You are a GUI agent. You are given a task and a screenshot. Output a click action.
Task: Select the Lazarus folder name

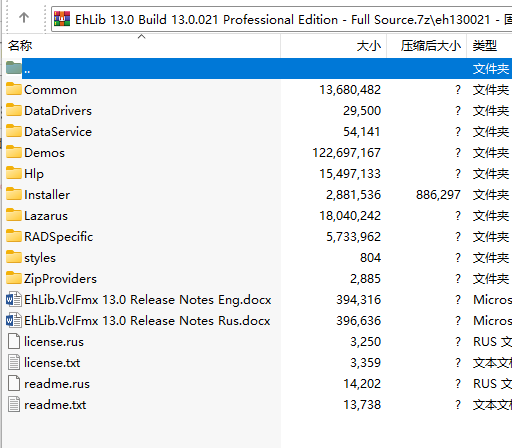pyautogui.click(x=46, y=216)
